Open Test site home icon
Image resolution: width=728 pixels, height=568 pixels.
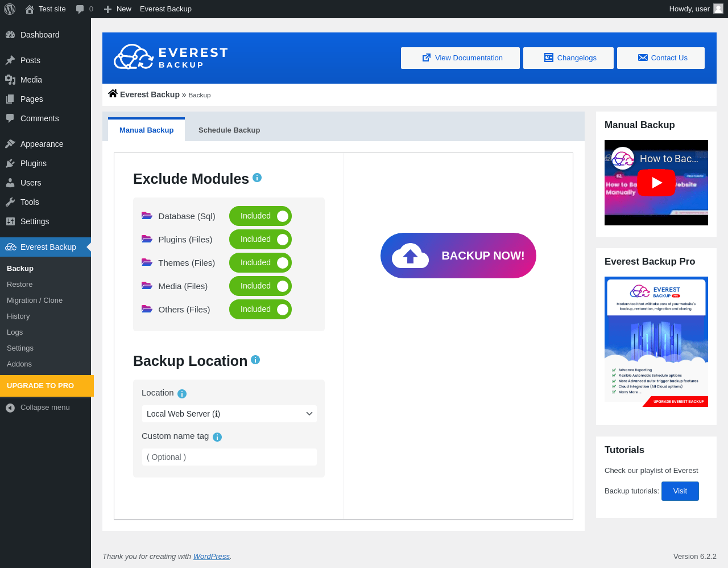[30, 9]
